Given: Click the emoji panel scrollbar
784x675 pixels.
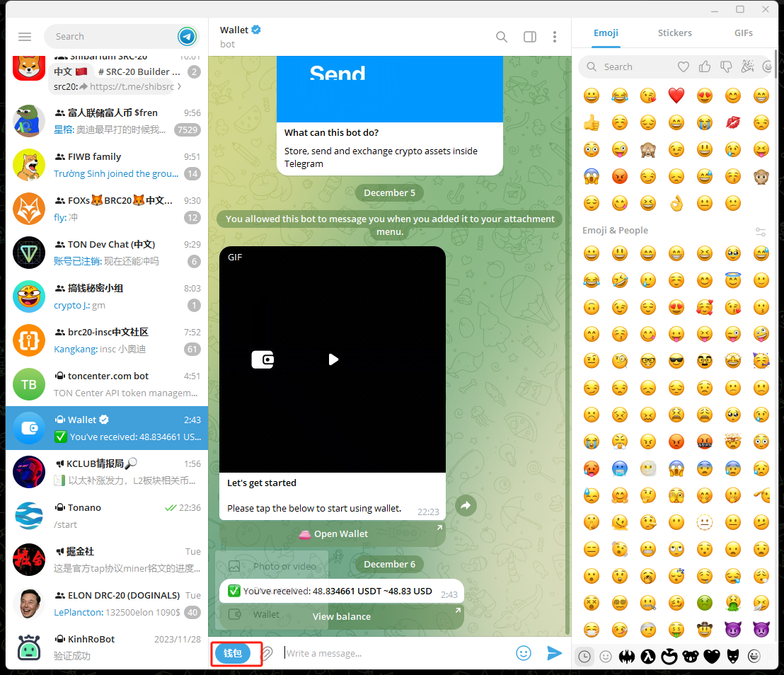Looking at the screenshot, I should point(776,64).
